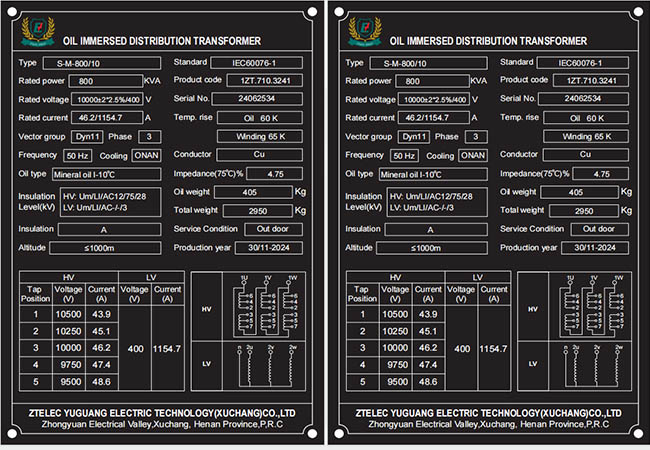Click tap voltage 9500 in right nameplate table

pos(395,382)
